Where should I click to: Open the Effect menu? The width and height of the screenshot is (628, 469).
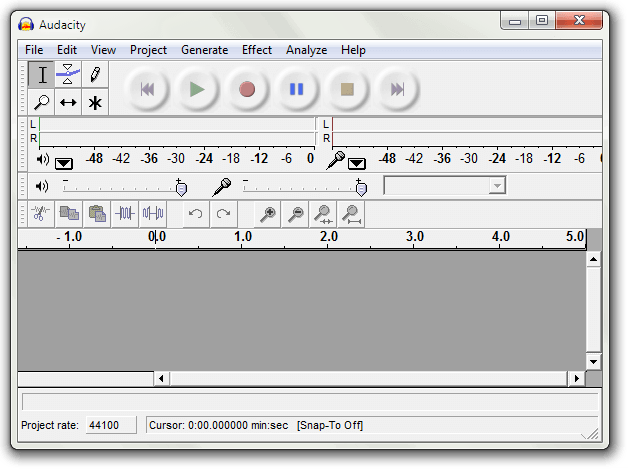tap(257, 50)
